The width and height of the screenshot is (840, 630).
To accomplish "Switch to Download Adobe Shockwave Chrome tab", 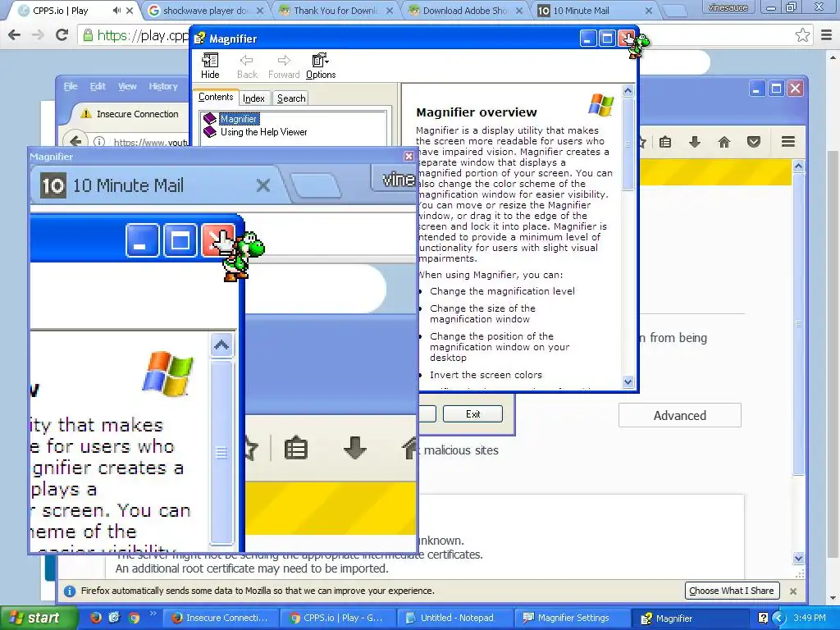I will click(x=466, y=10).
